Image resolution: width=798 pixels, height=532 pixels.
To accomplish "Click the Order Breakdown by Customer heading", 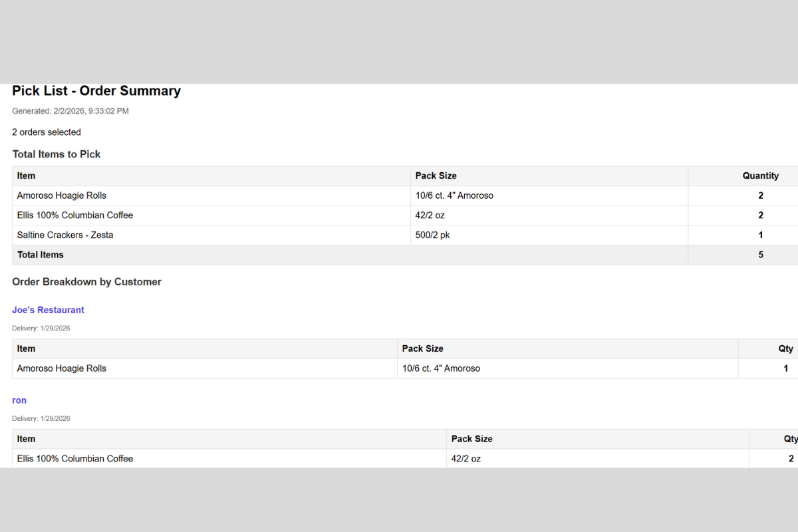I will 86,281.
